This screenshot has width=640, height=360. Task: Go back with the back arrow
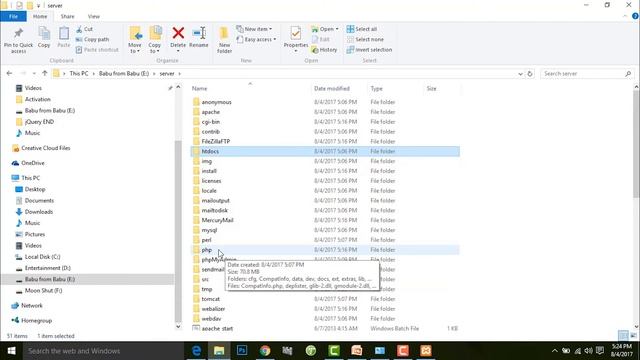[9, 73]
